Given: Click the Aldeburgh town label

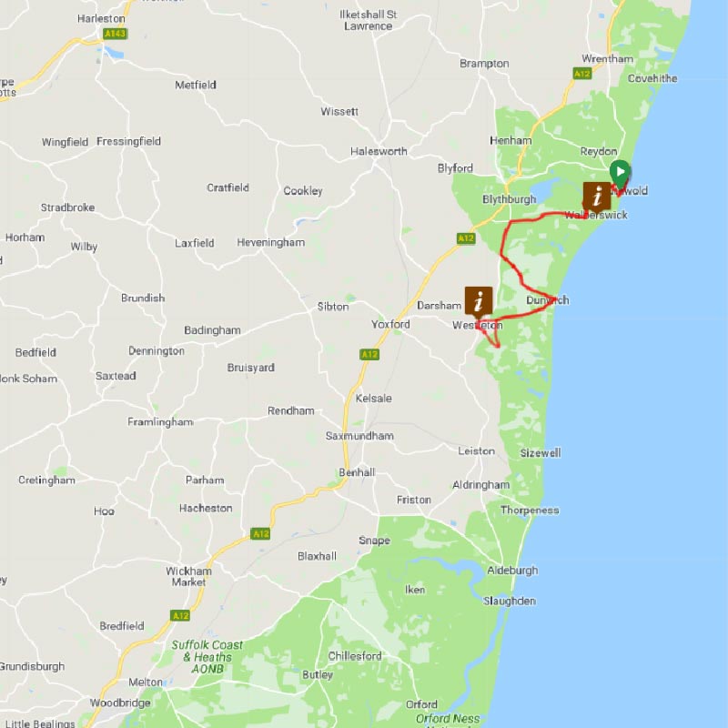Looking at the screenshot, I should (512, 571).
